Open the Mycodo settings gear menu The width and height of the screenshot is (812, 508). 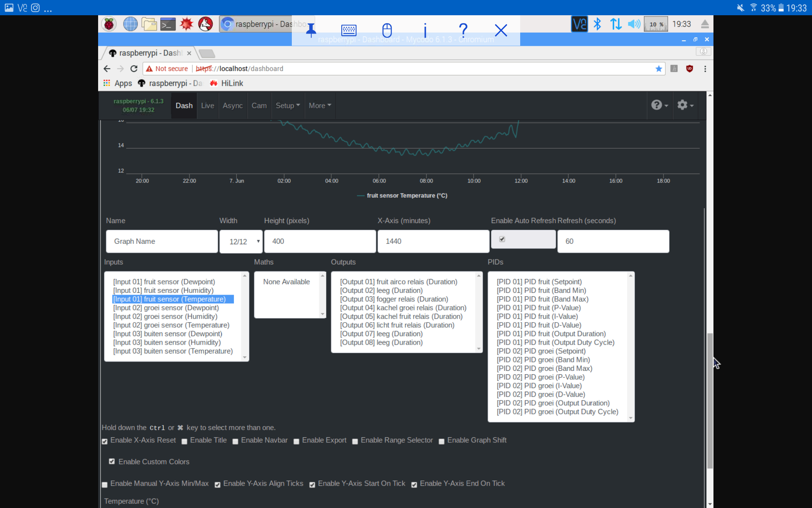point(685,105)
